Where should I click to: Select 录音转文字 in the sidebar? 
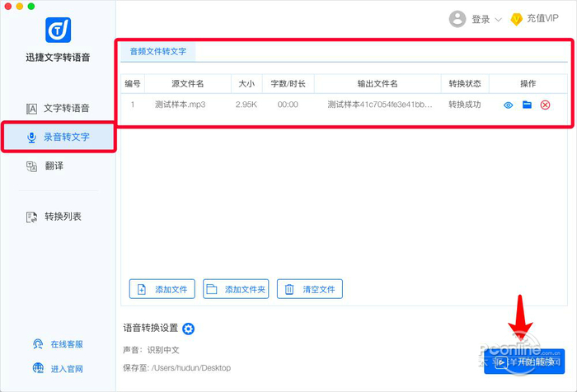click(x=59, y=138)
